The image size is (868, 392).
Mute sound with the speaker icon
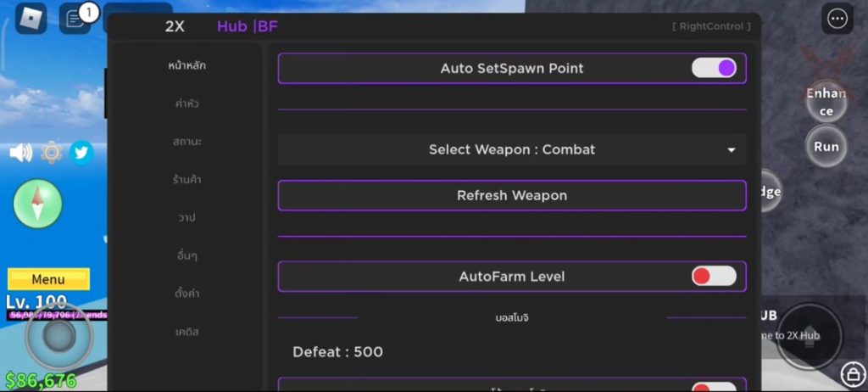coord(20,153)
